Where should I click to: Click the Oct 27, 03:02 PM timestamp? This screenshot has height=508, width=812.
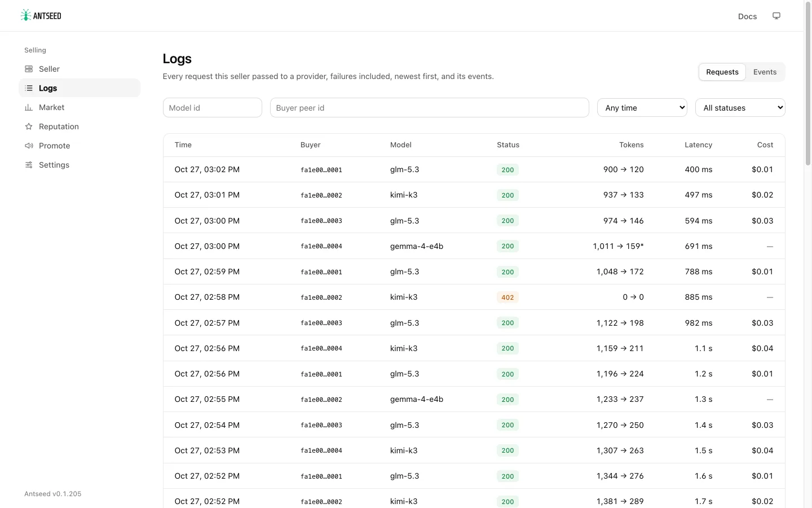click(207, 169)
